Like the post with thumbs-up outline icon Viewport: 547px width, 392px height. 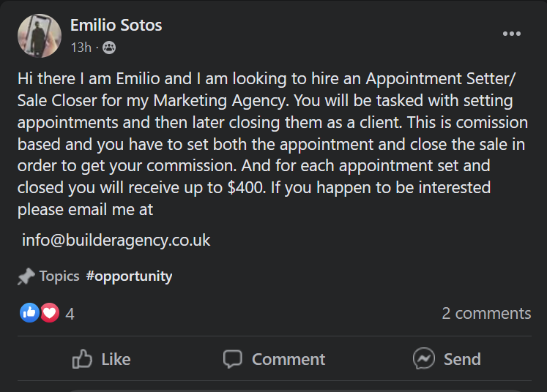click(82, 359)
